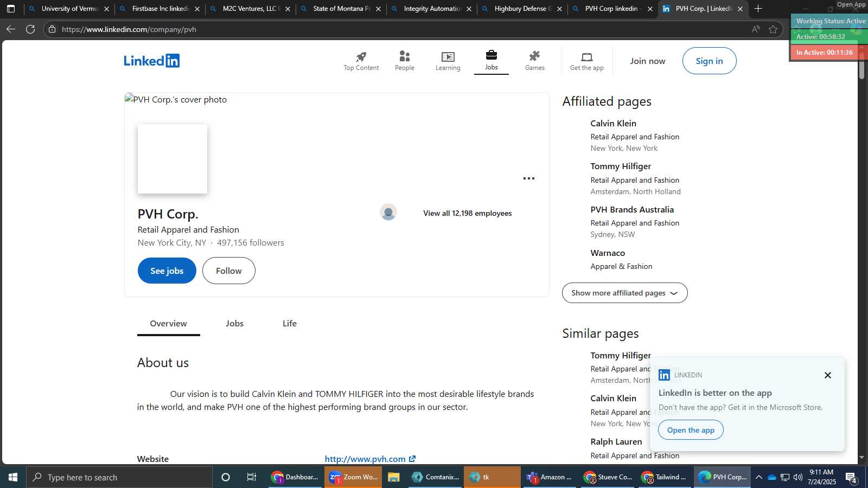Expand Show more affiliated pages
Viewport: 868px width, 488px height.
pos(624,293)
